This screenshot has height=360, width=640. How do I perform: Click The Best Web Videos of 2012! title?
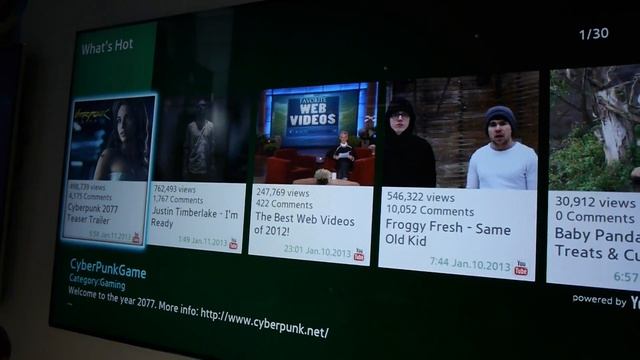304,224
